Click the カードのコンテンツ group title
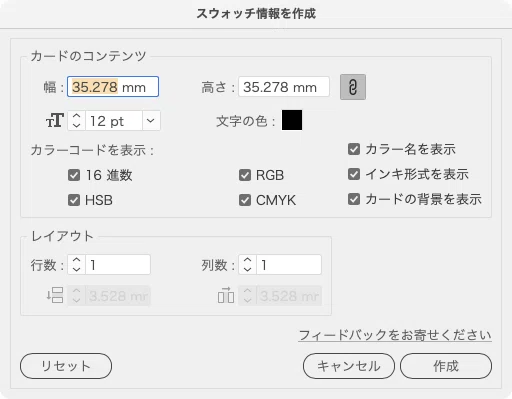This screenshot has width=512, height=399. click(x=88, y=56)
